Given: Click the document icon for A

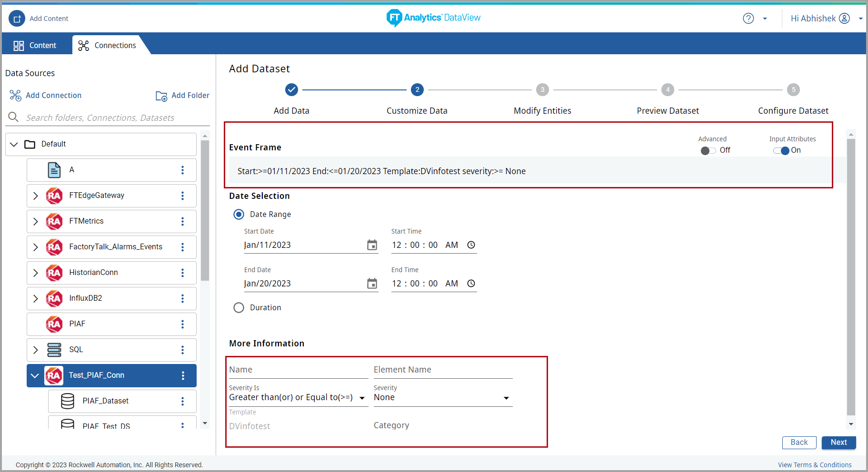Looking at the screenshot, I should pyautogui.click(x=54, y=170).
